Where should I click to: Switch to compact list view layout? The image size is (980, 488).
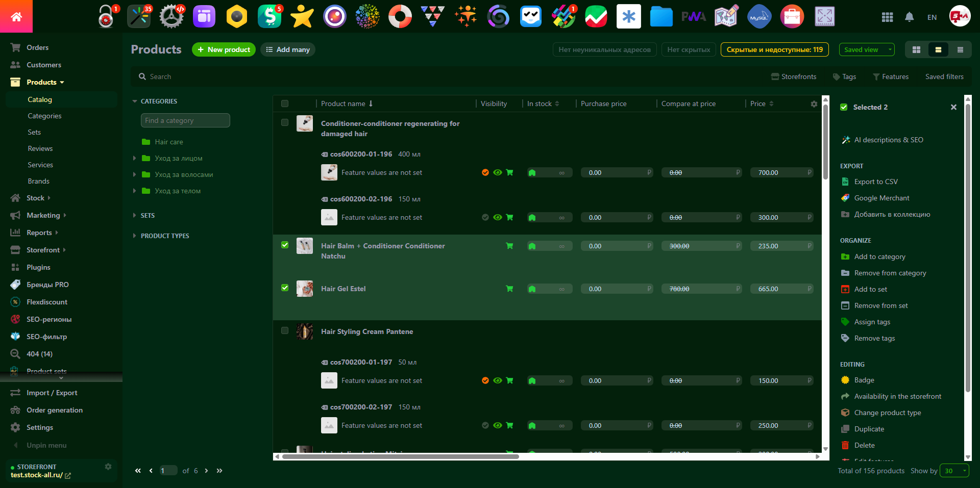960,49
